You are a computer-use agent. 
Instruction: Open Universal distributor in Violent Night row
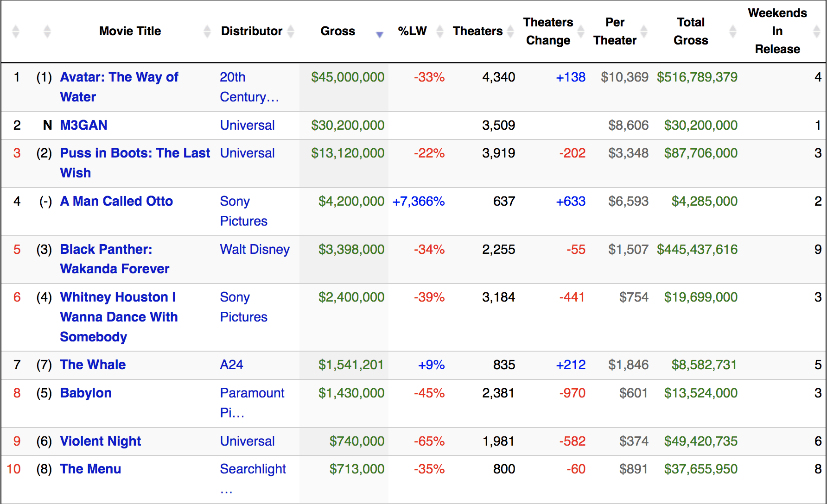[x=248, y=441]
